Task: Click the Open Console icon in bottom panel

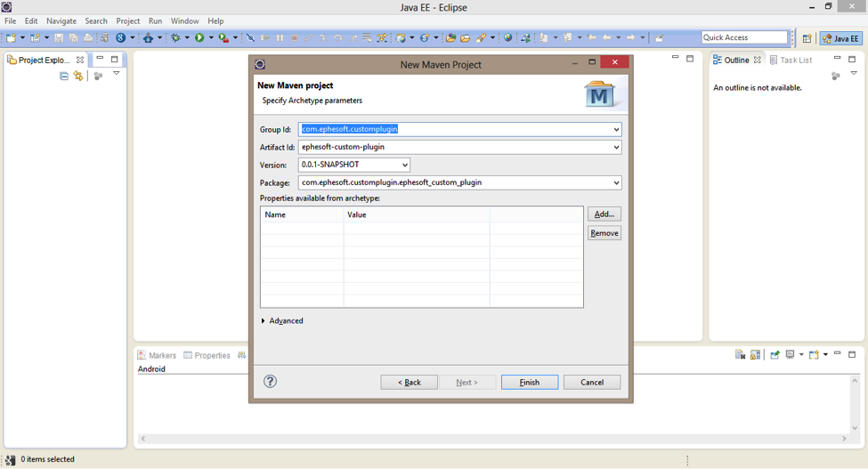Action: 814,354
